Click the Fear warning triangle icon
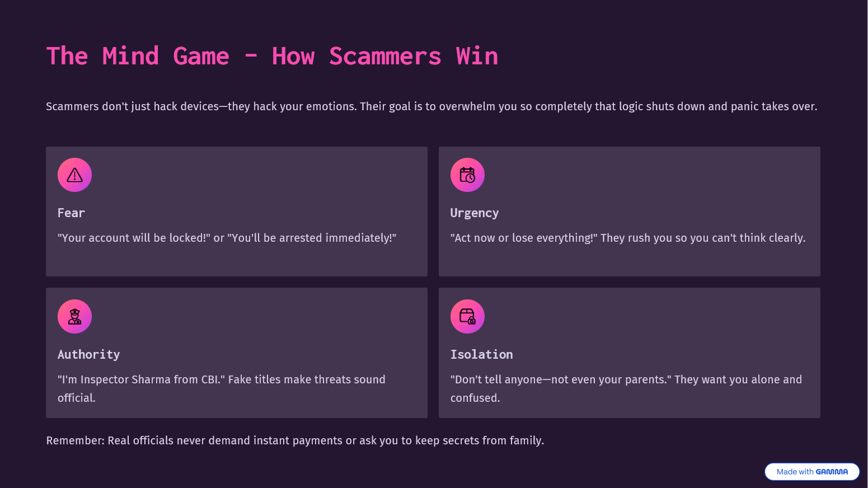The image size is (868, 488). point(74,175)
